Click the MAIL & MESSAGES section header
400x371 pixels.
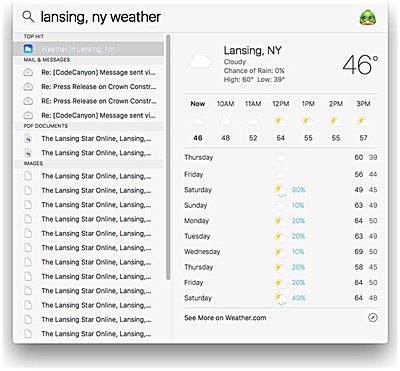point(47,60)
